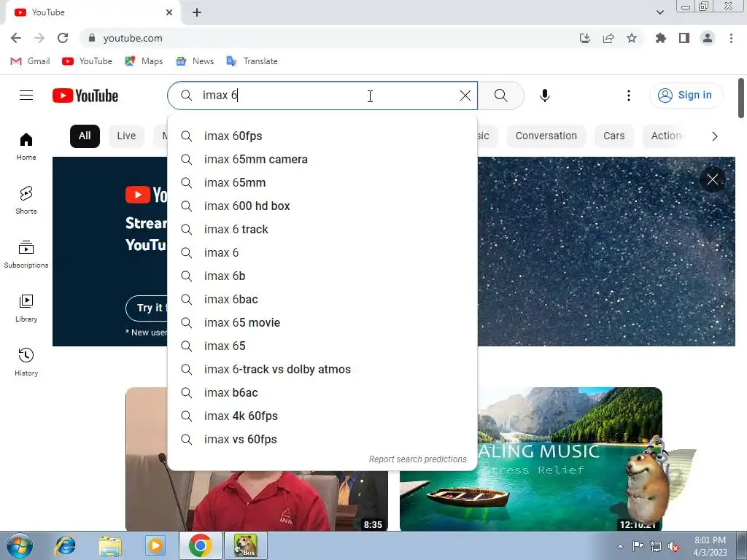
Task: Open the Healing Music video thumbnail
Action: pyautogui.click(x=531, y=459)
